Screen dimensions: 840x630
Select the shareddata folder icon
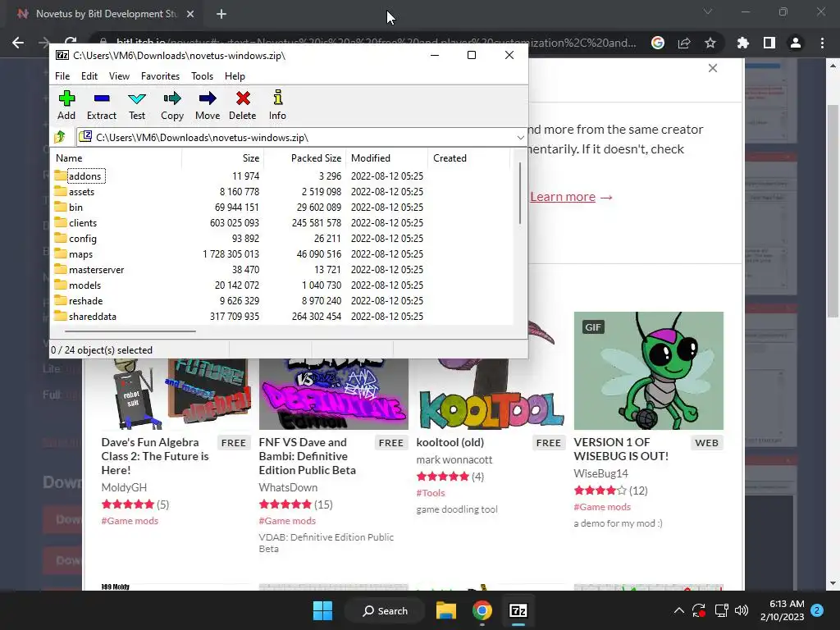tap(61, 316)
